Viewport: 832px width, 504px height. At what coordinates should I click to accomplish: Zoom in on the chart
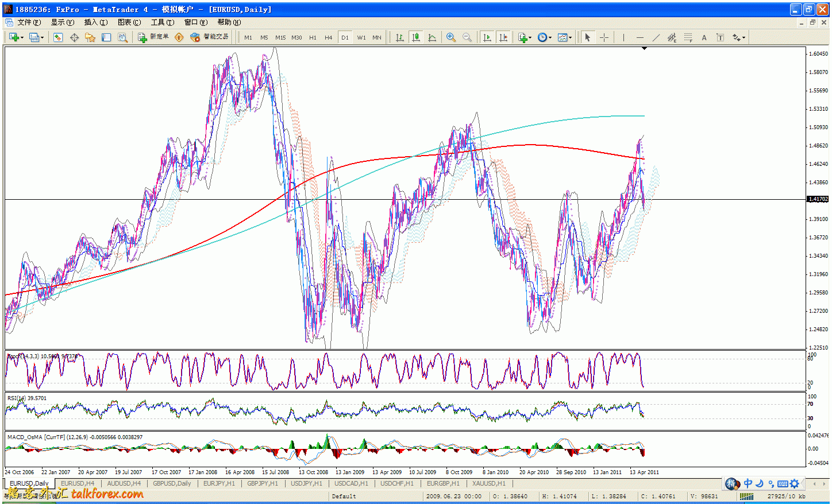(x=451, y=37)
